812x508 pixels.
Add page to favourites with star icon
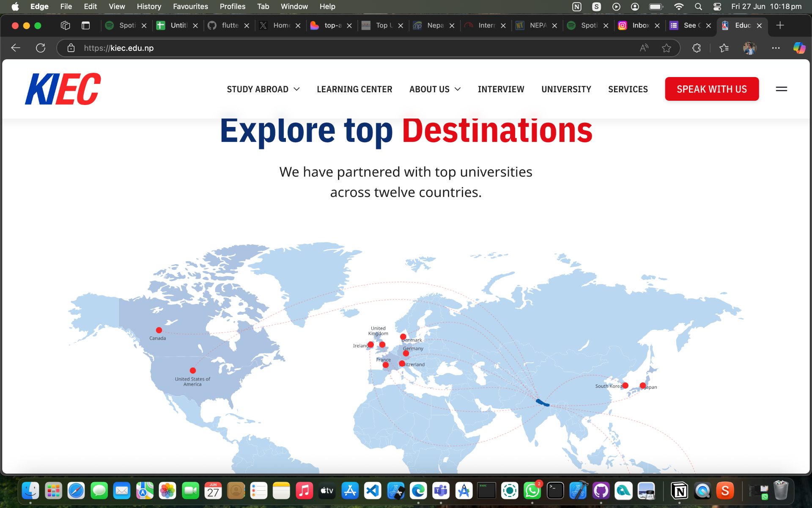[667, 48]
